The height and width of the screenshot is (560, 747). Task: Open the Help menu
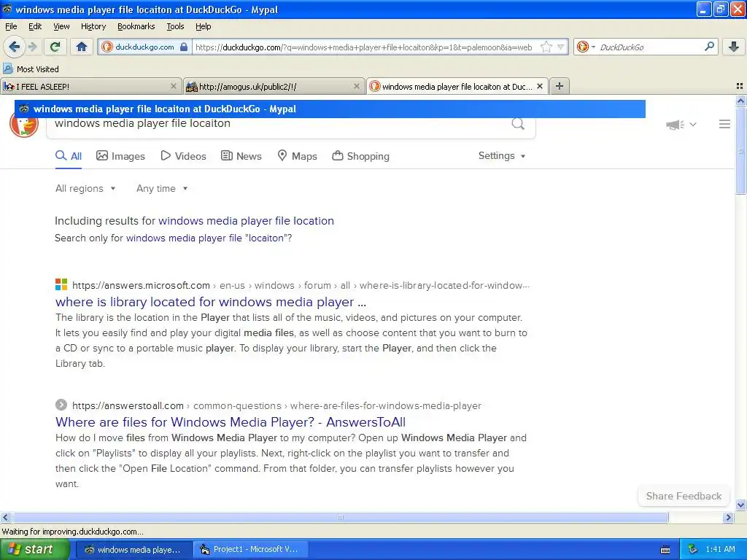(x=203, y=26)
